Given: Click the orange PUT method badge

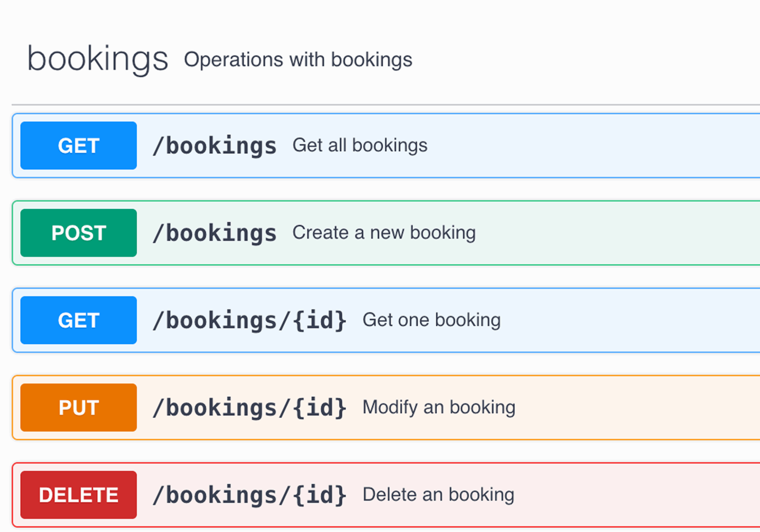Looking at the screenshot, I should [x=78, y=407].
